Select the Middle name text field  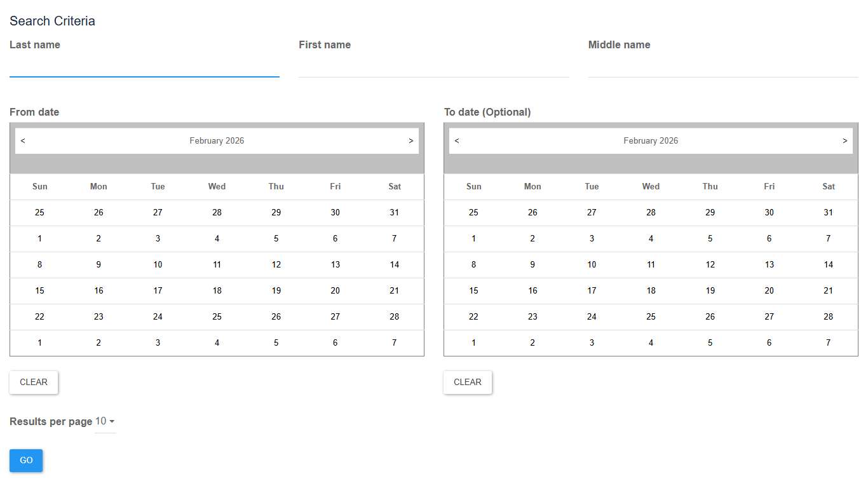click(722, 66)
